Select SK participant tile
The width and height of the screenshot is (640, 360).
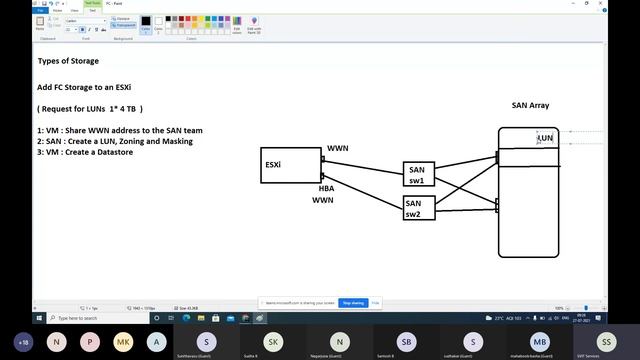pyautogui.click(x=273, y=342)
